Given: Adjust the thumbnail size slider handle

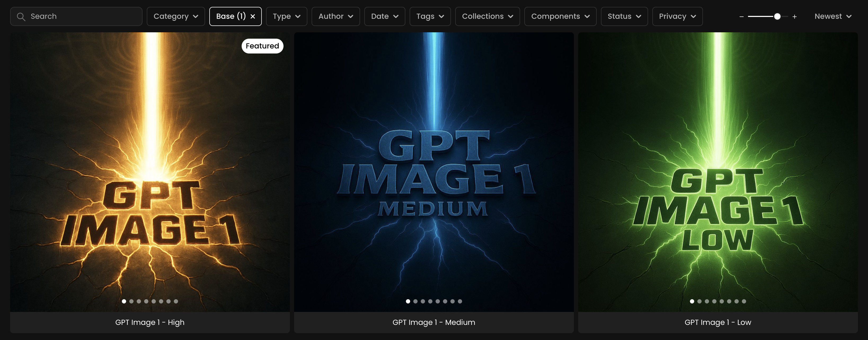Looking at the screenshot, I should coord(777,16).
